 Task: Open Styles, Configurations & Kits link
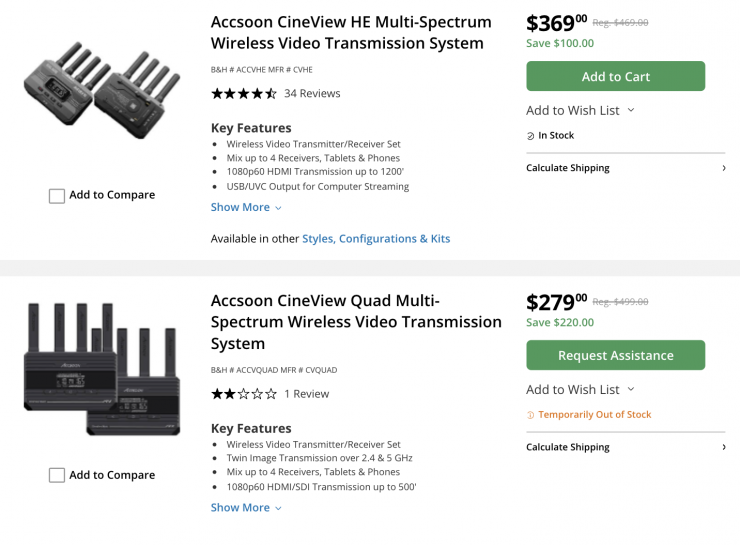pyautogui.click(x=376, y=239)
